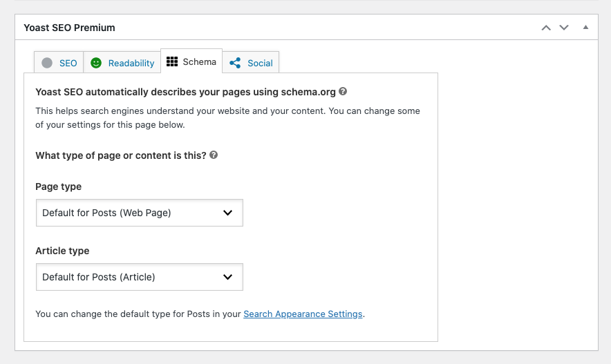
Task: Click the Schema grid icon
Action: pyautogui.click(x=172, y=61)
